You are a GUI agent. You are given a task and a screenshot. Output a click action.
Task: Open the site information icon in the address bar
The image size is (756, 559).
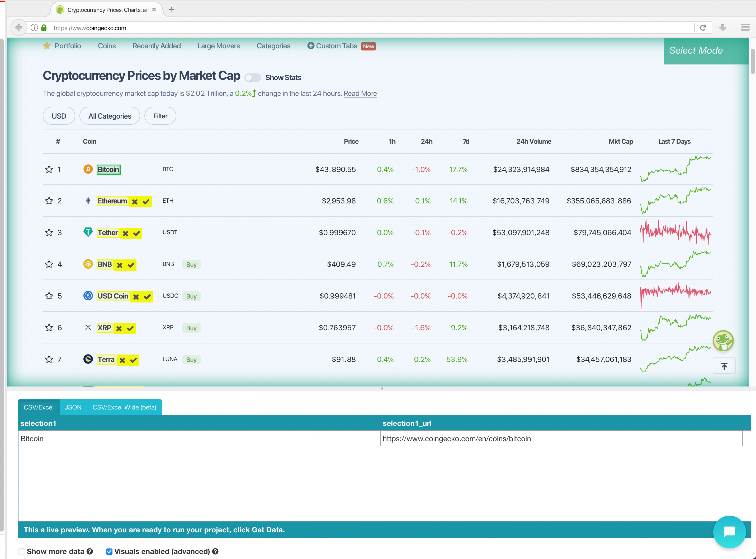coord(34,28)
